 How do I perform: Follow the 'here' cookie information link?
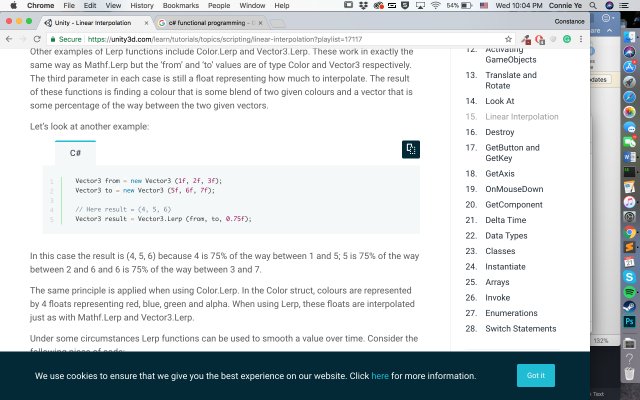380,376
